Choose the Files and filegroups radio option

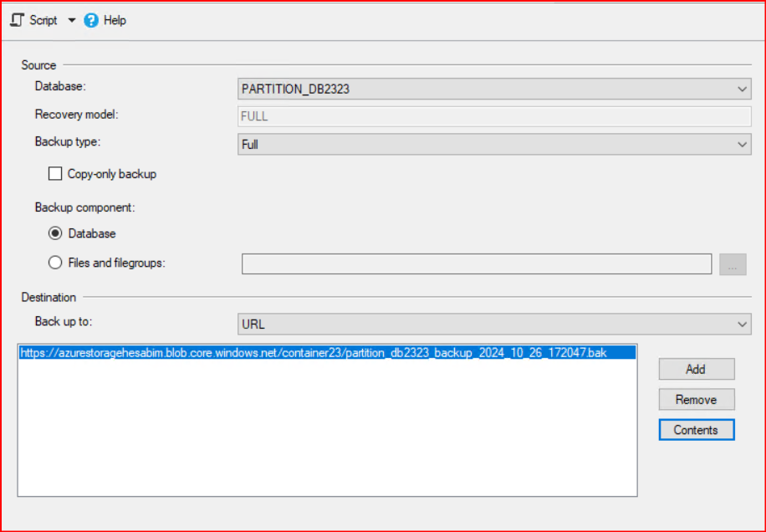click(x=55, y=263)
